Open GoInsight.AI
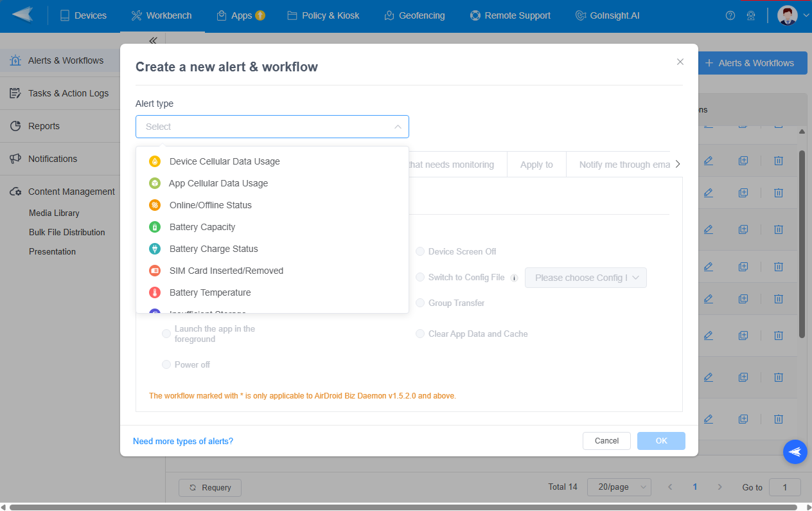The width and height of the screenshot is (812, 511). 607,15
